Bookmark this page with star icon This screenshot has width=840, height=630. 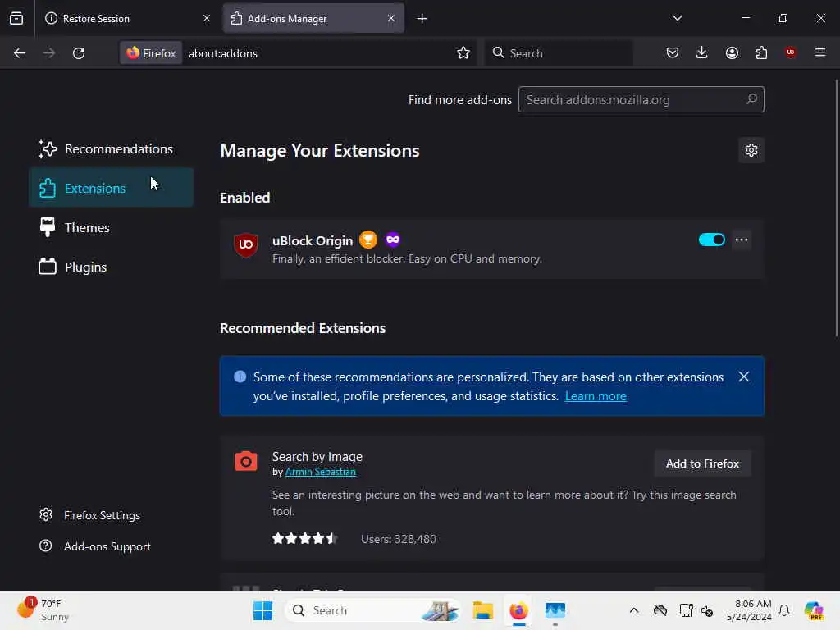pos(463,52)
